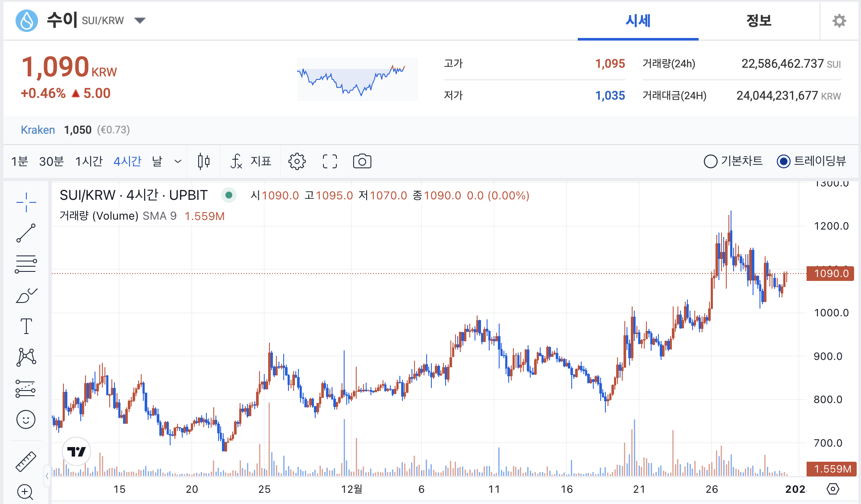The height and width of the screenshot is (504, 861).
Task: Open the Fibonacci retracement tool
Action: click(x=26, y=264)
